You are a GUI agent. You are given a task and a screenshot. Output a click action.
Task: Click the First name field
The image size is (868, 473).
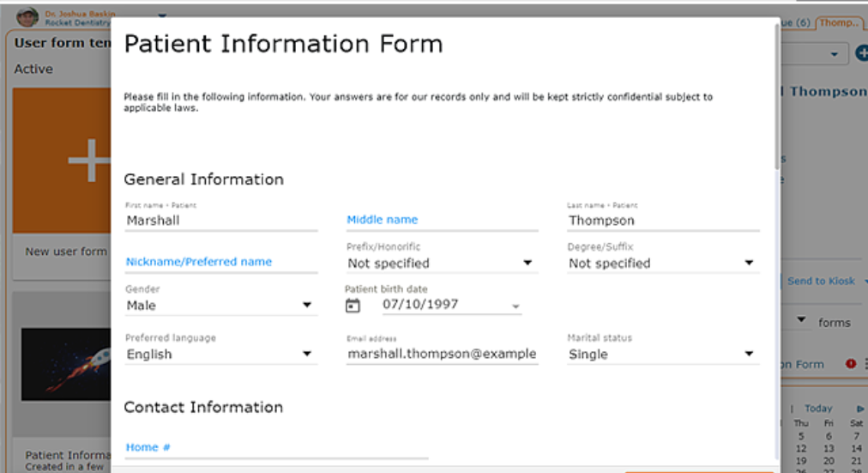pos(220,221)
